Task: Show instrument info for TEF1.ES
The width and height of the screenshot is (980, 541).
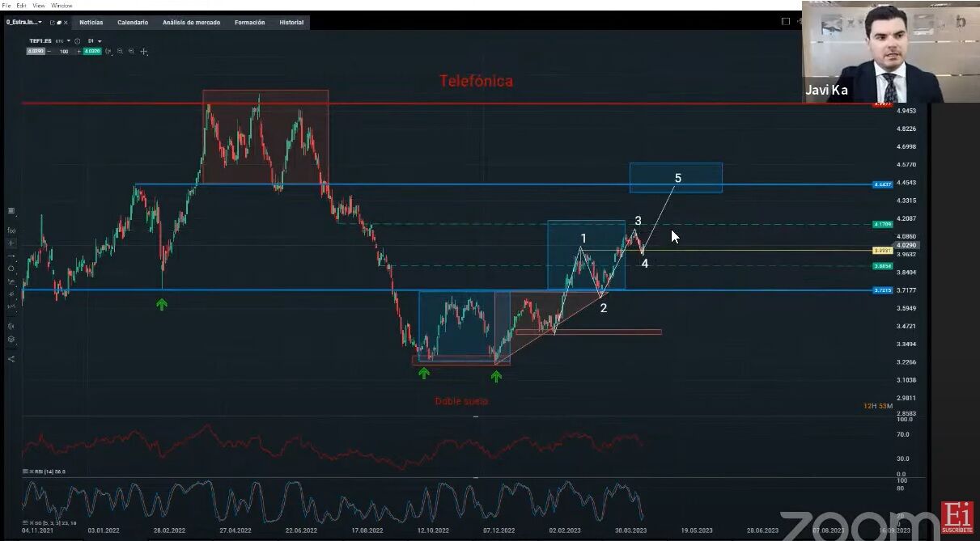Action: coord(78,41)
